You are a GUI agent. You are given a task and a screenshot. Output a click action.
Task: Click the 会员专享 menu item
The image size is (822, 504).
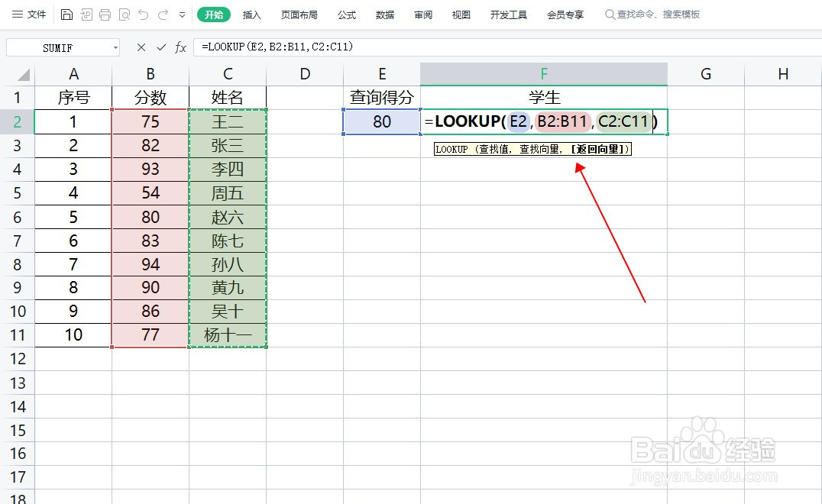pyautogui.click(x=565, y=14)
